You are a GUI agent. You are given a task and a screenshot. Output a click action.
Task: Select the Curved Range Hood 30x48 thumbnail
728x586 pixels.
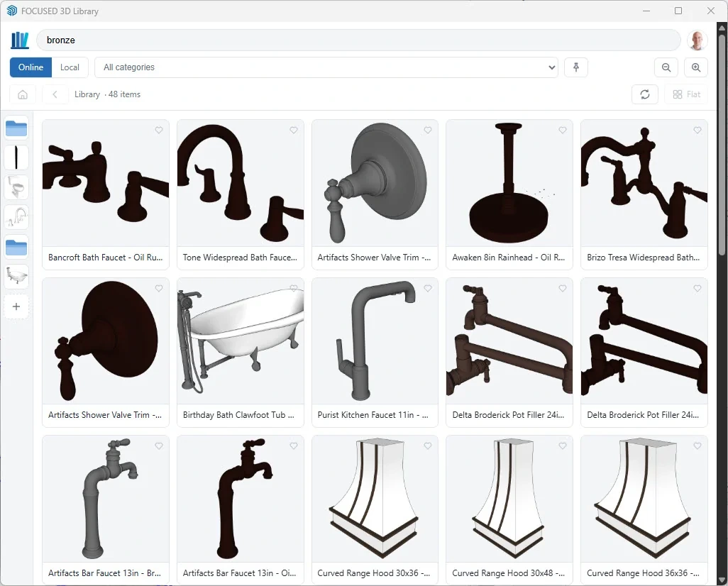[509, 499]
